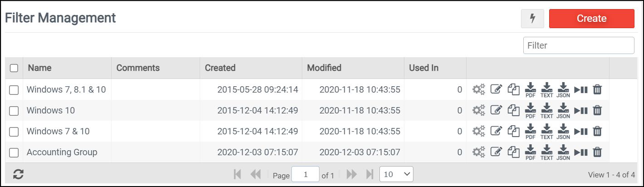Click the Filter search input field
The width and height of the screenshot is (644, 187).
tap(579, 45)
